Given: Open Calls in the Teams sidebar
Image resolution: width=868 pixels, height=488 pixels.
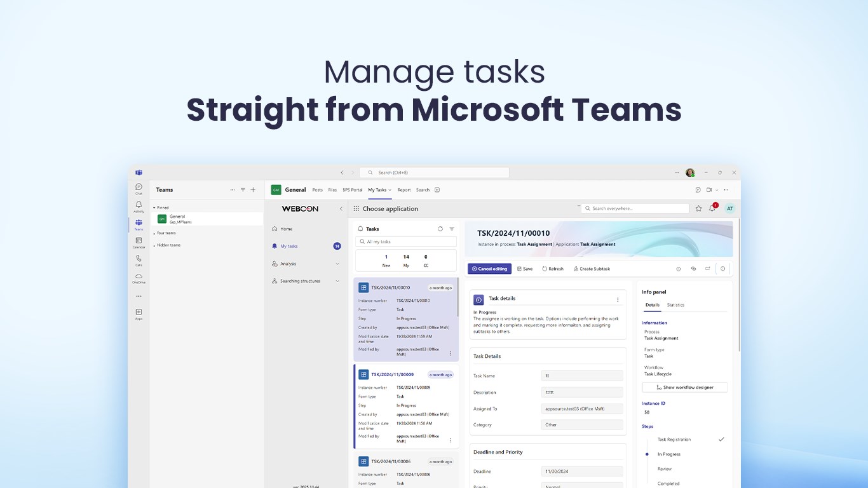Looking at the screenshot, I should coord(139,260).
